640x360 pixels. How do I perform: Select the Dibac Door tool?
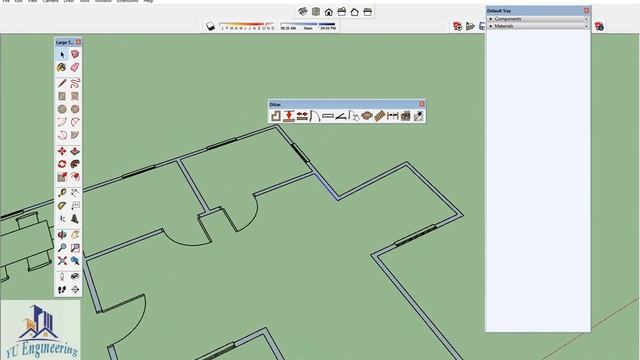pyautogui.click(x=315, y=116)
